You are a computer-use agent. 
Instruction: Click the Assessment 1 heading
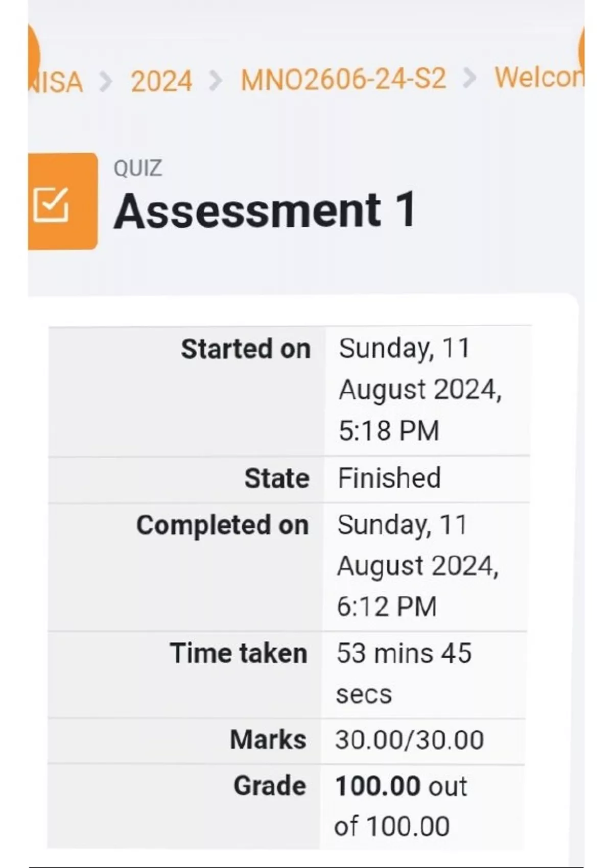[265, 210]
